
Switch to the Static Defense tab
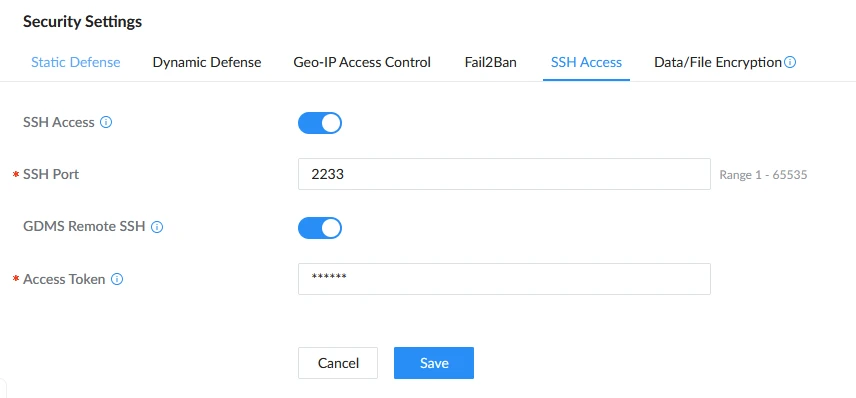pos(75,62)
